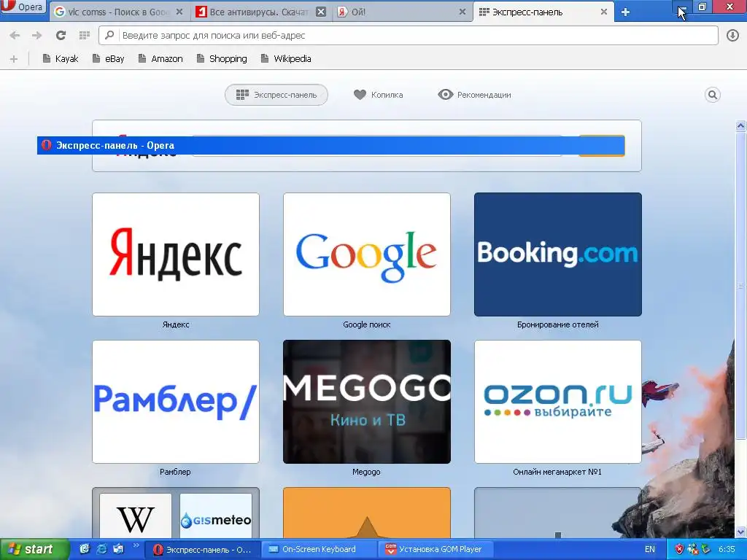The image size is (747, 560).
Task: Click the vertical scrollbar thumb
Action: click(x=741, y=286)
